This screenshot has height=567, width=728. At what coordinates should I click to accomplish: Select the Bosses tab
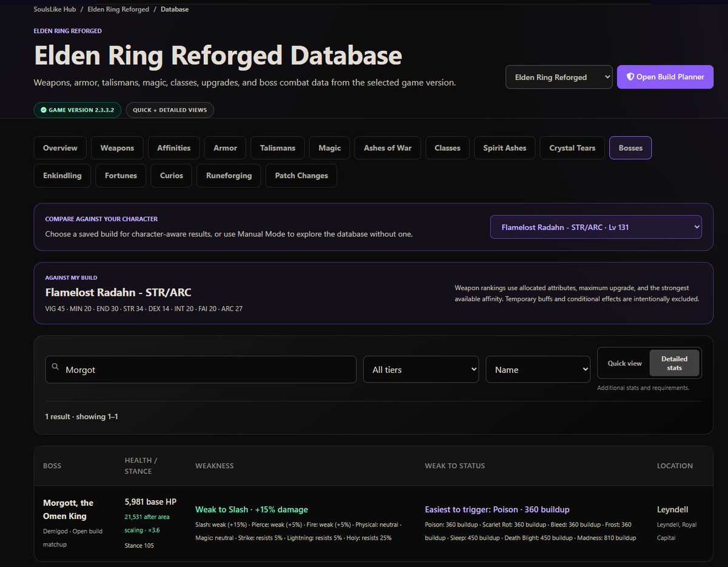(630, 148)
